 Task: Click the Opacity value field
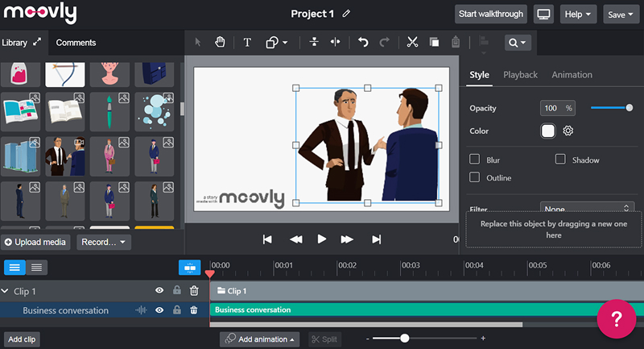coord(557,108)
